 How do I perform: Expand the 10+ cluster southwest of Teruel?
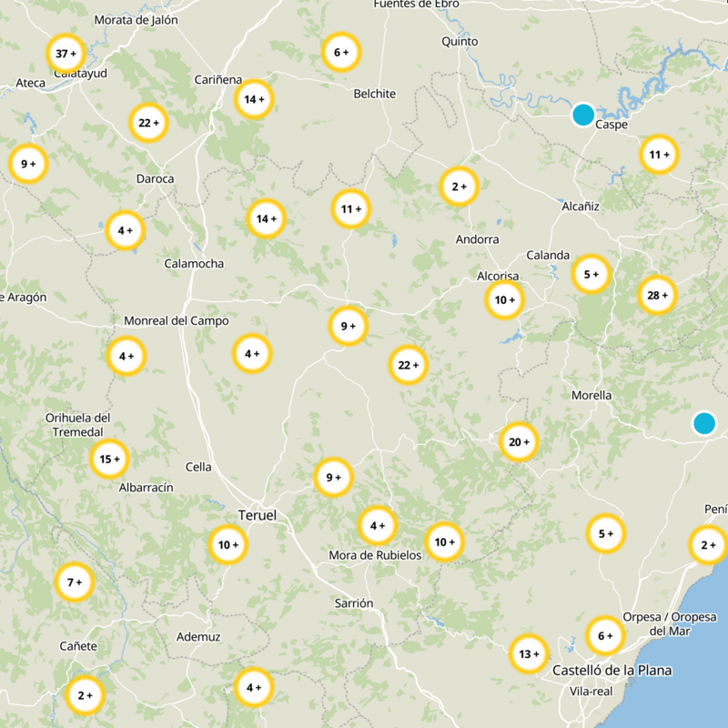(x=227, y=545)
